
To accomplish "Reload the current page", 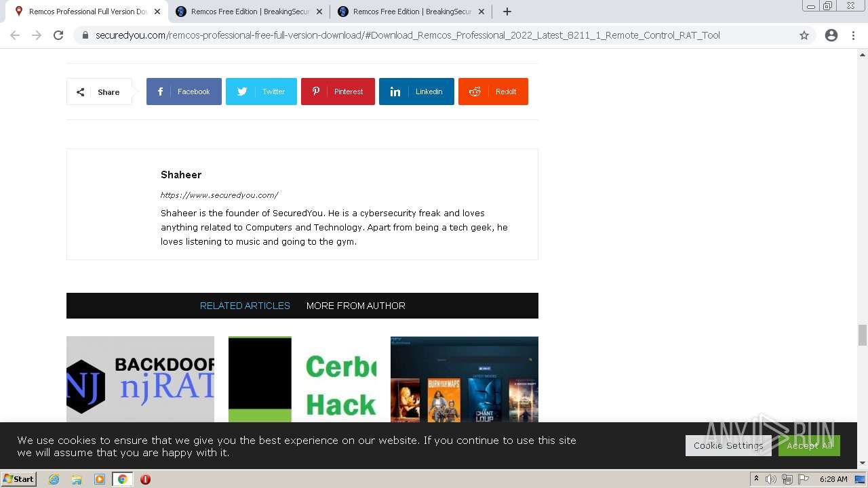I will tap(58, 35).
